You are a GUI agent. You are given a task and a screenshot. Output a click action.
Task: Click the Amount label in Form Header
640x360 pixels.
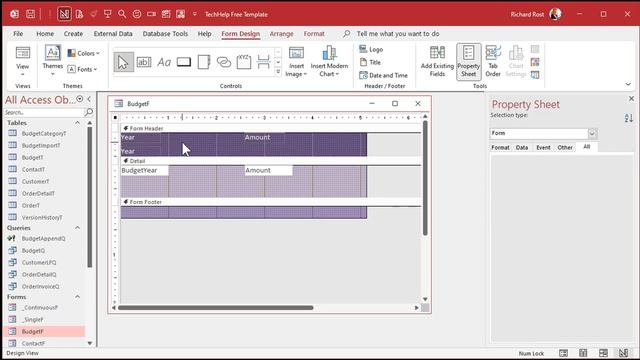tap(257, 138)
